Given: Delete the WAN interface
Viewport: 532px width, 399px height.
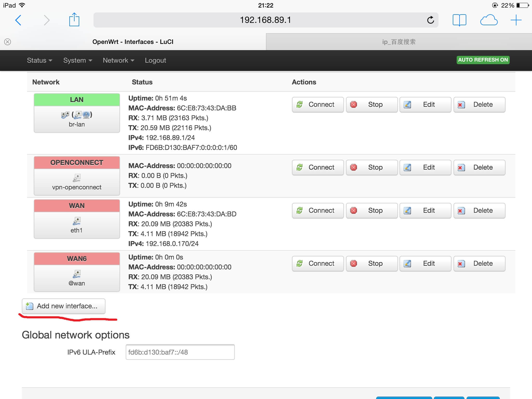Looking at the screenshot, I should click(479, 211).
